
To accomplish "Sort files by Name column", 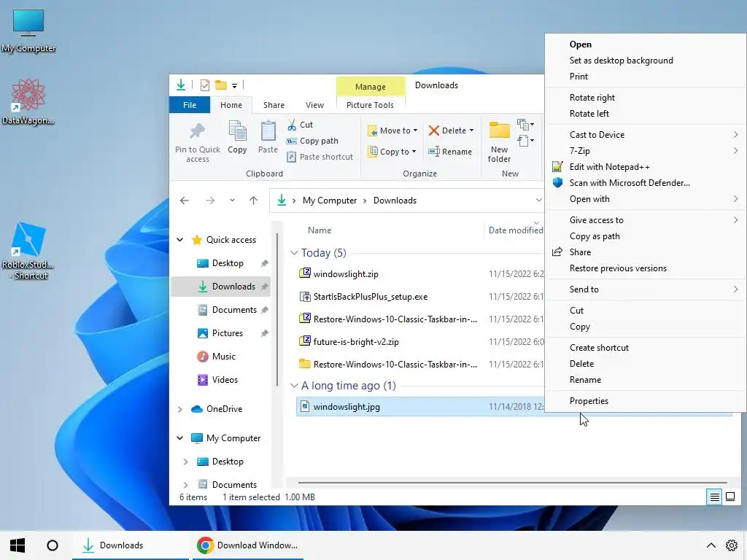I will pos(320,230).
